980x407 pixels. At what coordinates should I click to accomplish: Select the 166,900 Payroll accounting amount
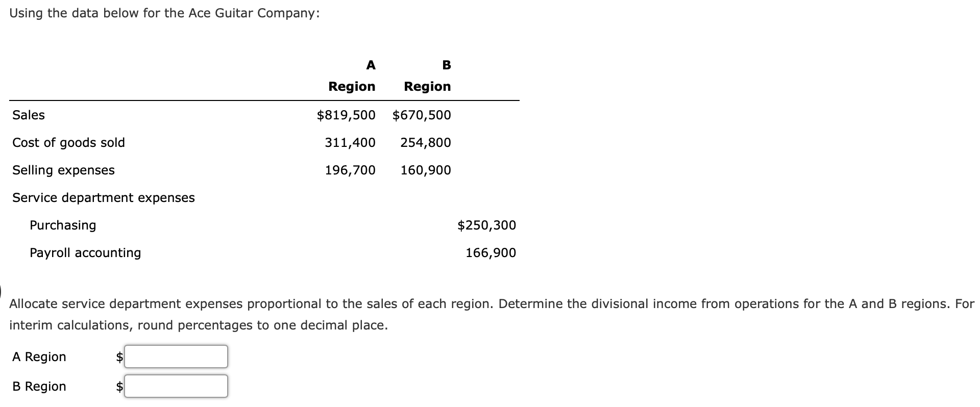(491, 253)
